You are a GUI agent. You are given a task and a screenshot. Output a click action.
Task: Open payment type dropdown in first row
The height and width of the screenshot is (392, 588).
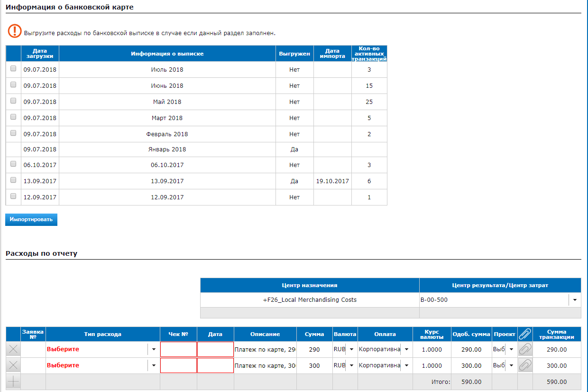point(406,349)
